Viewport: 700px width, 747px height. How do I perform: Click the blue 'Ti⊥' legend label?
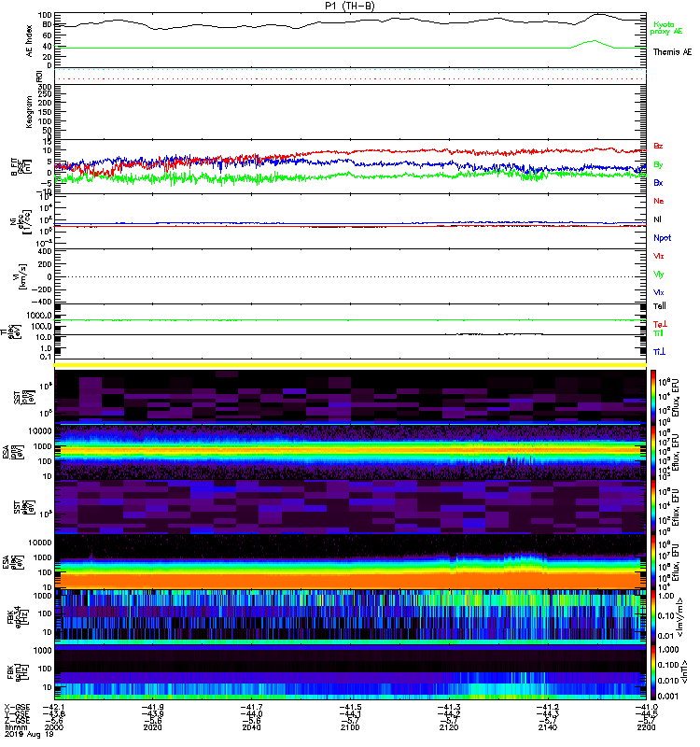pos(659,352)
